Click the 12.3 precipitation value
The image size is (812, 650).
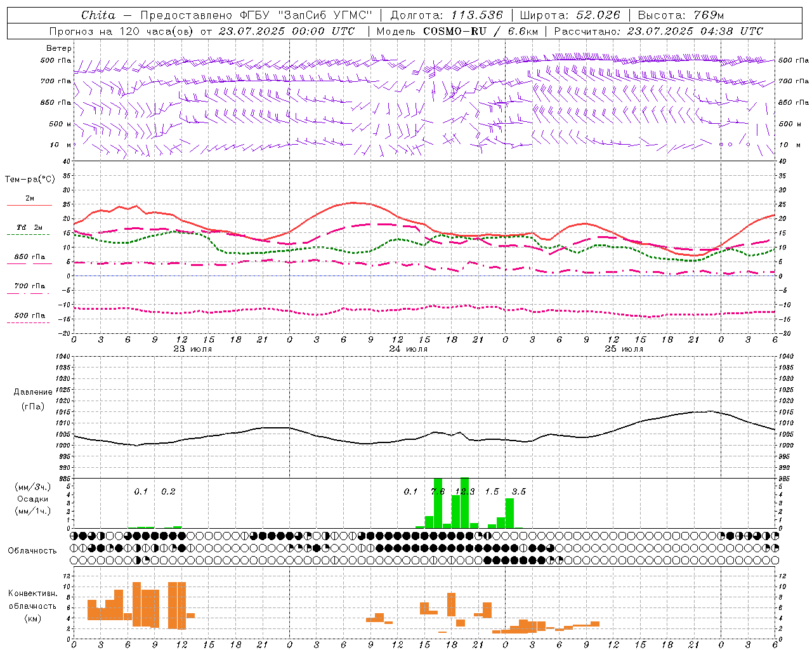pos(464,491)
